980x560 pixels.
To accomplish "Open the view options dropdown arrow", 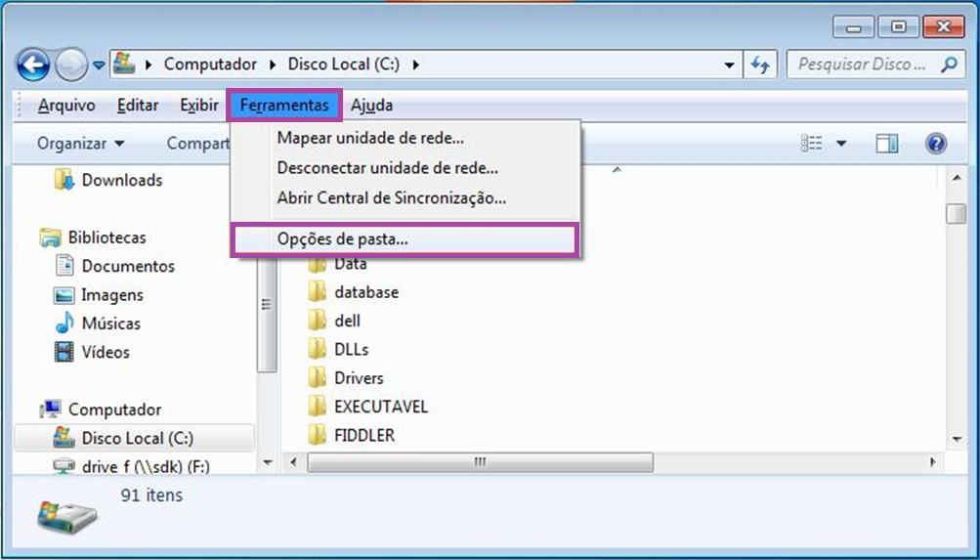I will [x=840, y=145].
